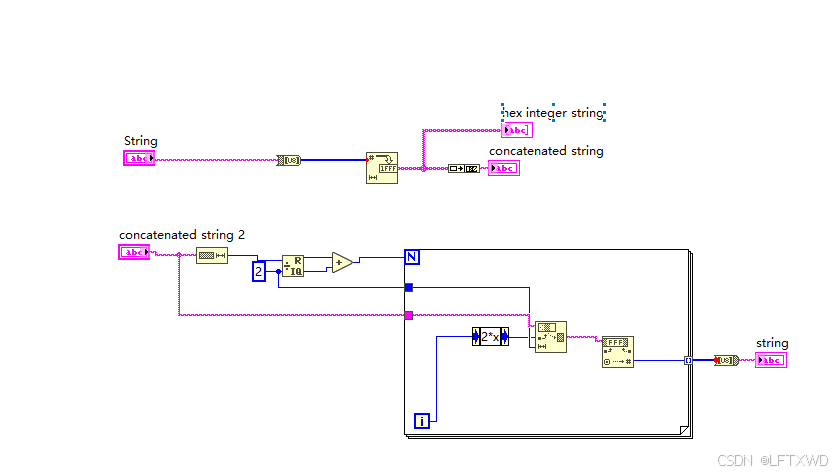Click the loop iteration terminal i
Image resolution: width=838 pixels, height=476 pixels.
coord(422,421)
